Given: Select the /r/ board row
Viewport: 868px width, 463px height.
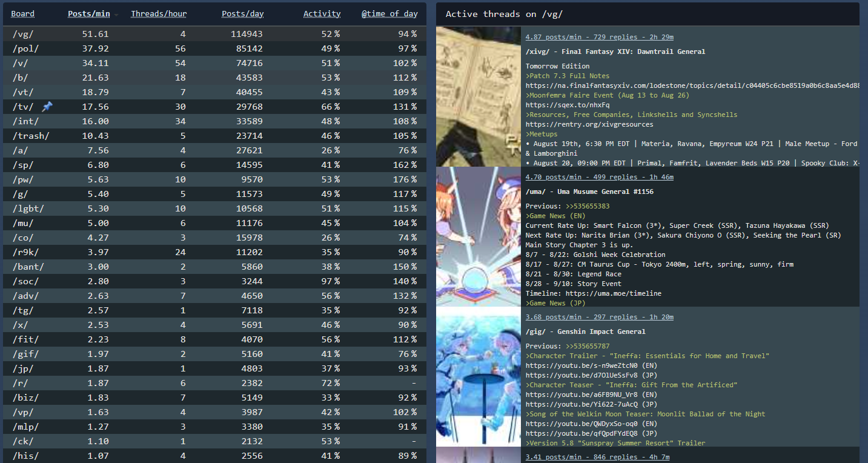Looking at the screenshot, I should pos(214,383).
